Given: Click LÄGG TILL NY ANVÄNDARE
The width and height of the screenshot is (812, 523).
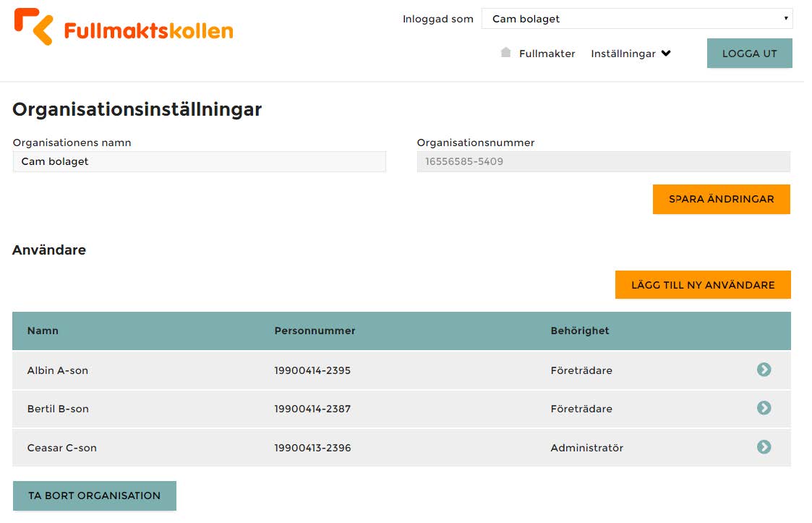Looking at the screenshot, I should [x=702, y=284].
